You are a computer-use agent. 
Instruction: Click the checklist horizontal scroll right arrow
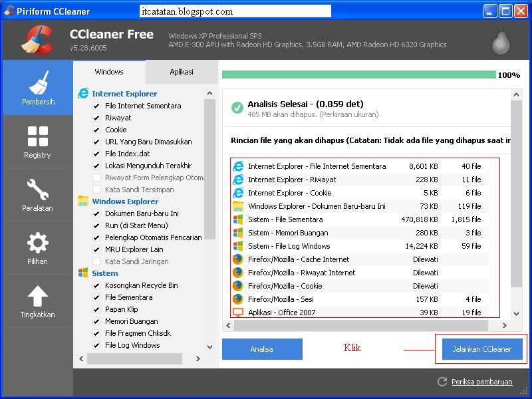coord(198,358)
